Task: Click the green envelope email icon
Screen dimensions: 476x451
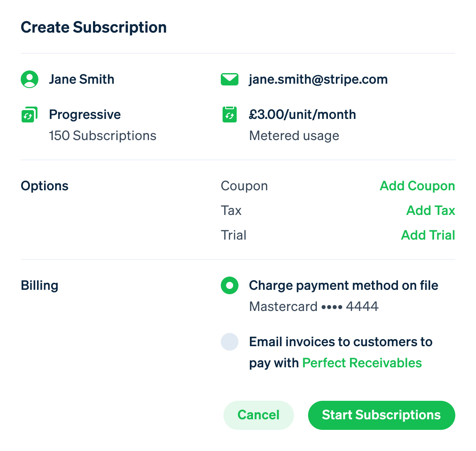Action: point(230,79)
